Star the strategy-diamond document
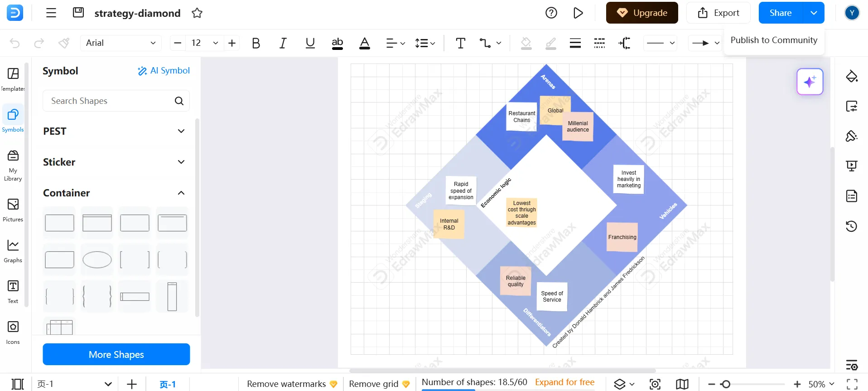 click(x=197, y=13)
